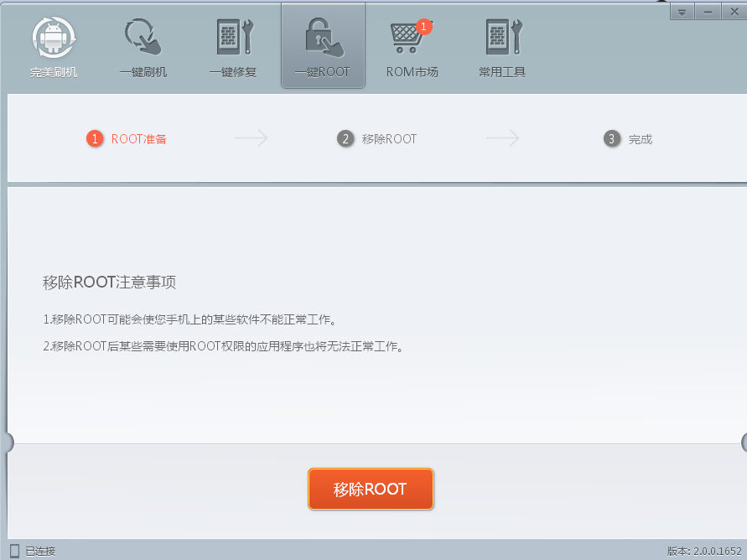This screenshot has width=747, height=560.
Task: Select the 一键刷机 toolbar icon
Action: point(143,46)
